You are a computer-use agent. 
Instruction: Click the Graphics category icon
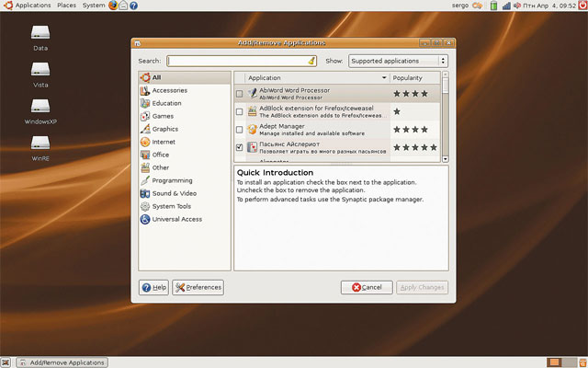145,129
